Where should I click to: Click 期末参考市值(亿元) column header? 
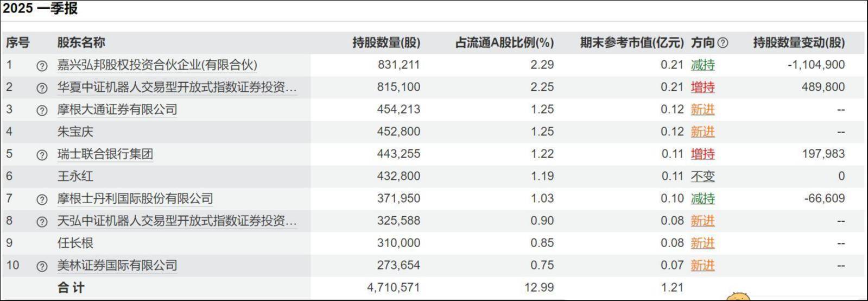click(632, 43)
